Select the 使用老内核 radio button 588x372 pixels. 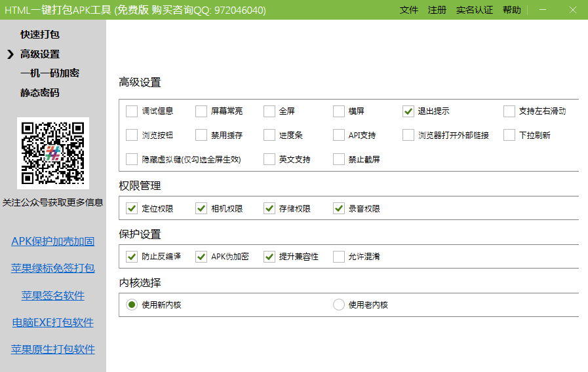(x=339, y=305)
